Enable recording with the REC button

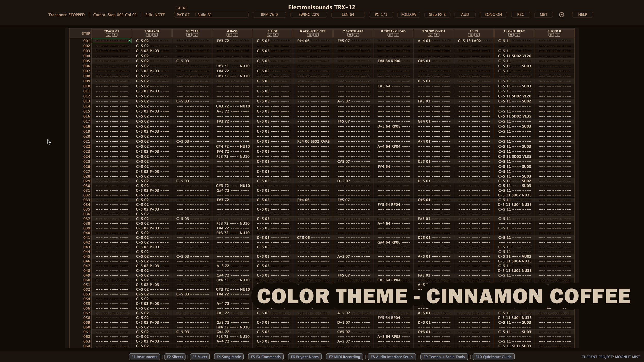[x=521, y=15]
